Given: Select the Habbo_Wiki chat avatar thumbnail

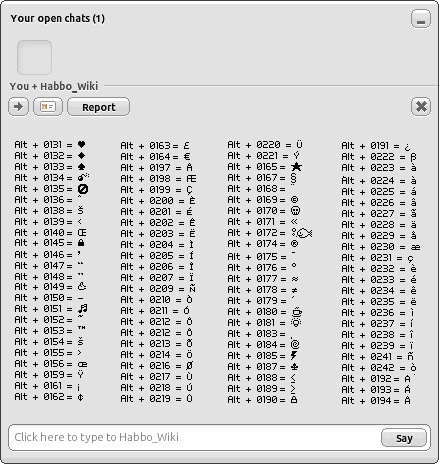Looking at the screenshot, I should pyautogui.click(x=34, y=57).
